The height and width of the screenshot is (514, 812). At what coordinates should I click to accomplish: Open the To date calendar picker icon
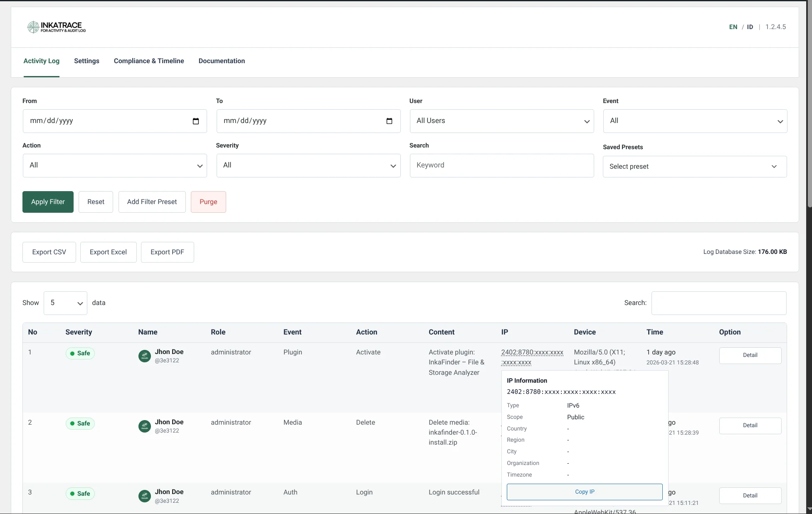[389, 121]
